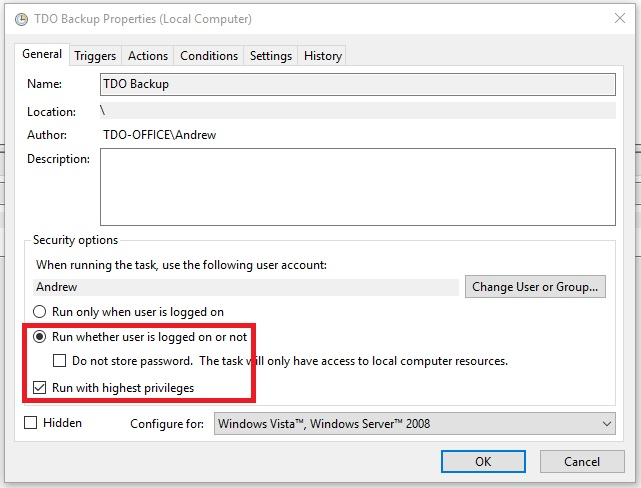Click the OK button

483,462
